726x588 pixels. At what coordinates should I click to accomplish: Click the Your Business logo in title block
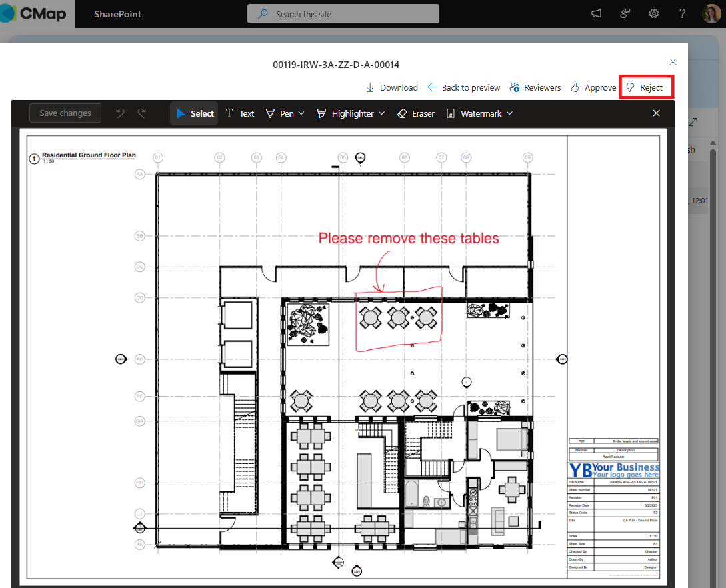tap(614, 470)
